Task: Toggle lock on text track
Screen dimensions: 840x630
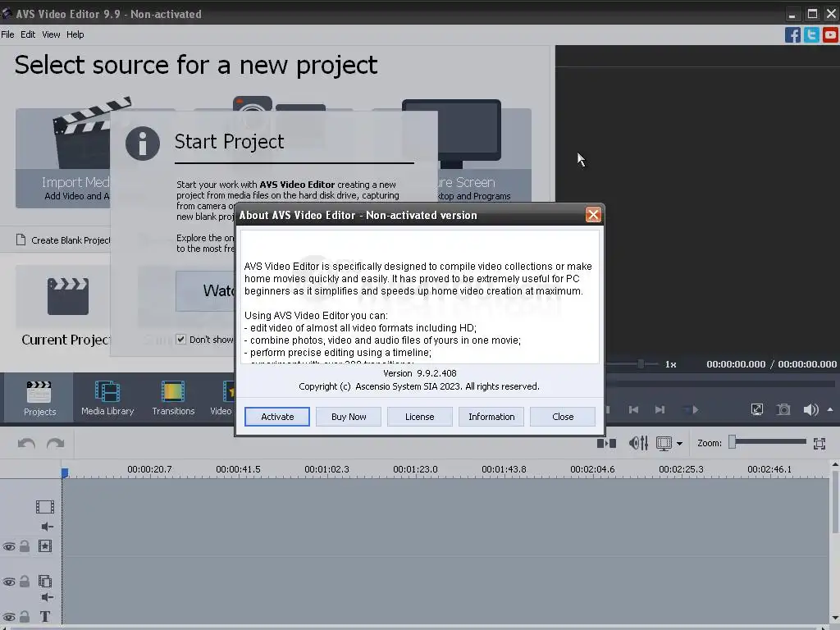Action: [x=25, y=617]
